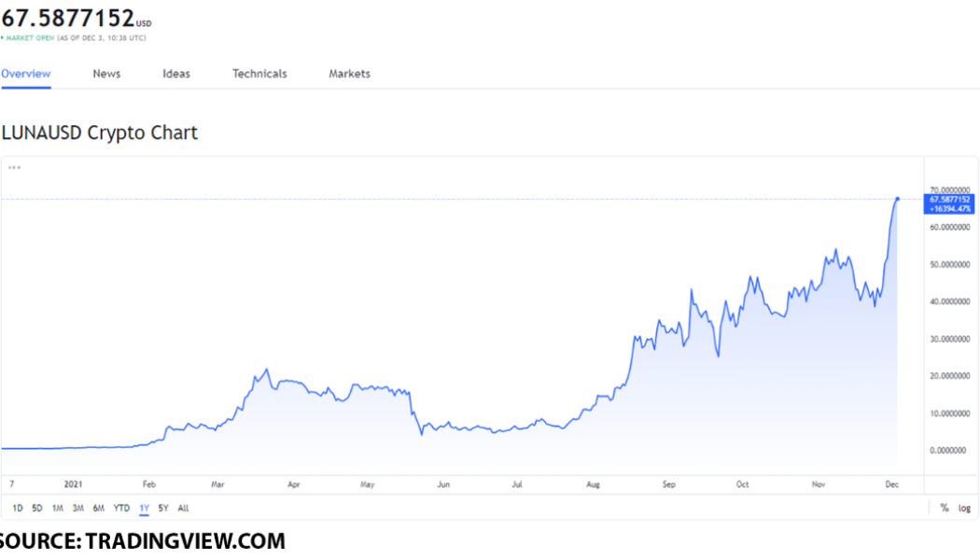Viewport: 980px width, 560px height.
Task: Click the Dec label on the date axis
Action: click(x=891, y=484)
